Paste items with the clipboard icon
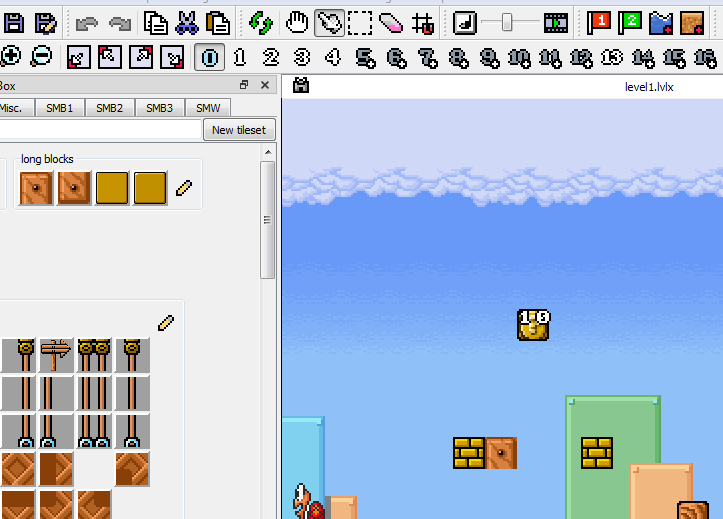 pyautogui.click(x=218, y=23)
